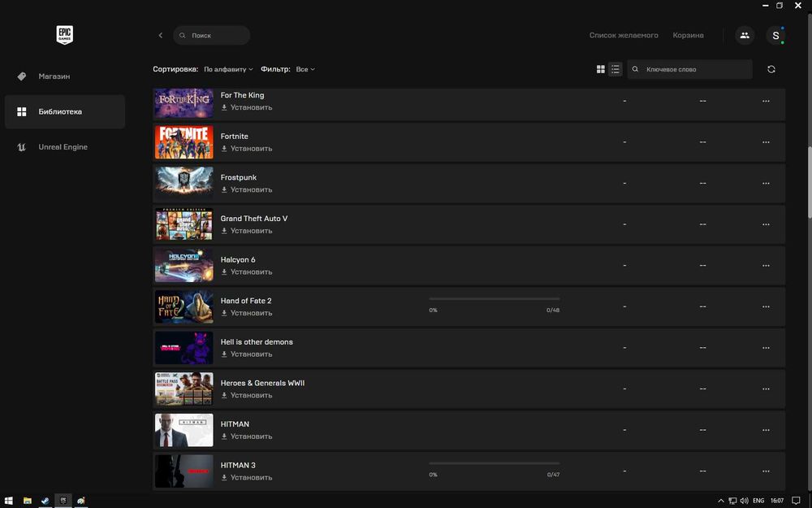The image size is (812, 508).
Task: Click the Поиск search field
Action: pos(212,35)
